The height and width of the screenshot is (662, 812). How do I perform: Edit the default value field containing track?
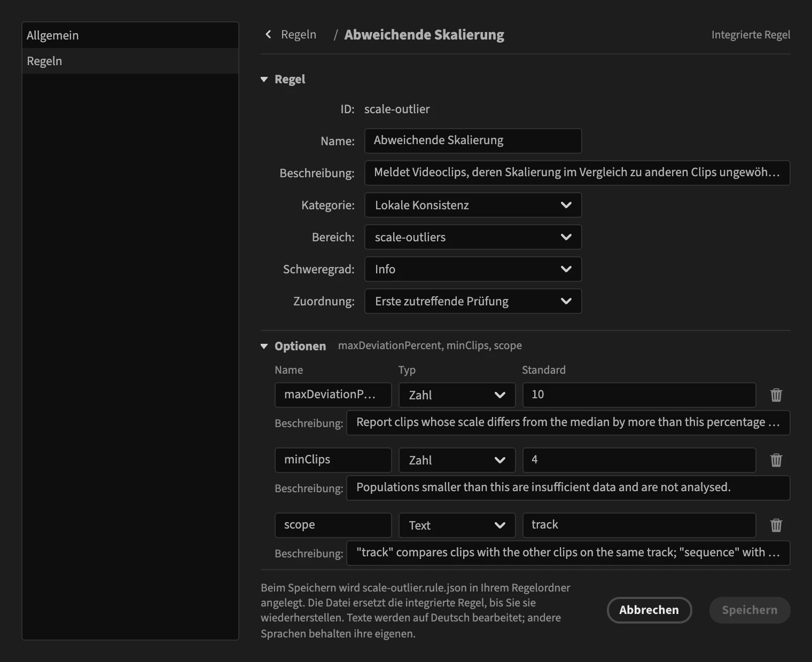coord(639,525)
